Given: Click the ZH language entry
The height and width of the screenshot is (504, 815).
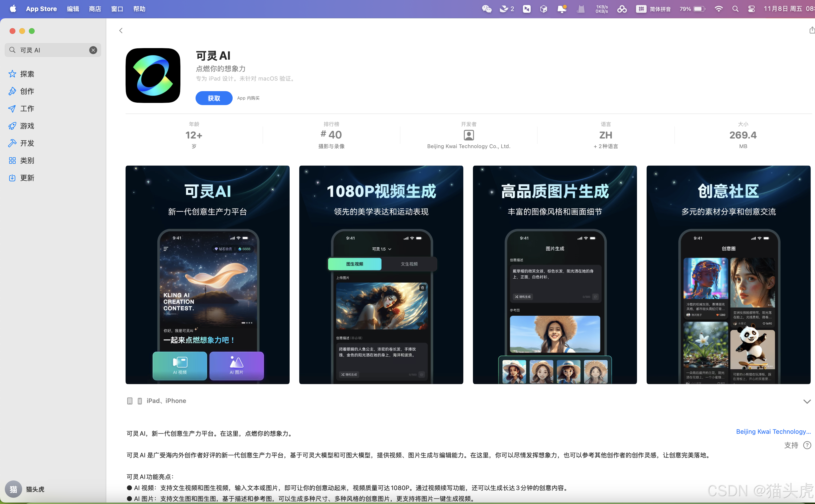Looking at the screenshot, I should click(x=605, y=135).
